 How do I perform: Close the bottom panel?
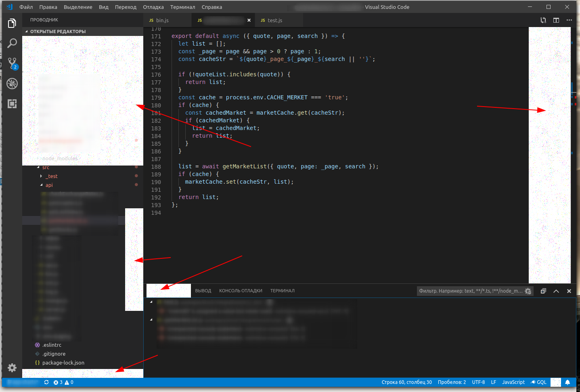[x=569, y=291]
